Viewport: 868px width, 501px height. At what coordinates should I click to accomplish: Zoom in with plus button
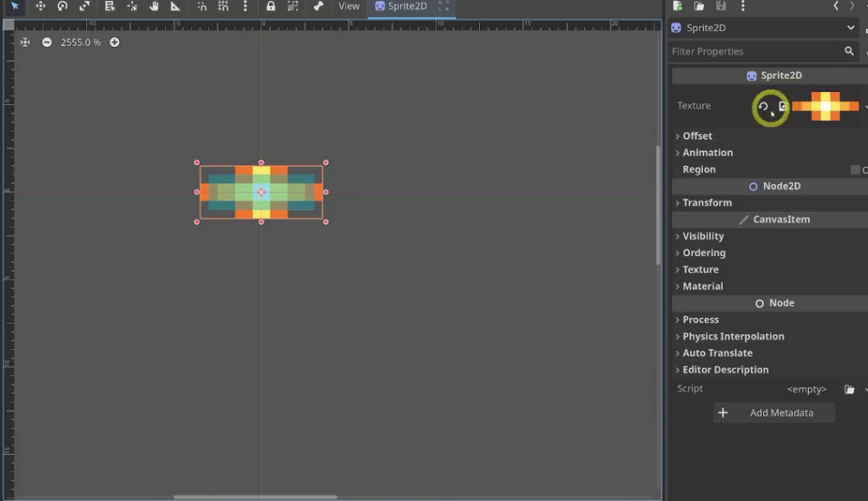[115, 42]
